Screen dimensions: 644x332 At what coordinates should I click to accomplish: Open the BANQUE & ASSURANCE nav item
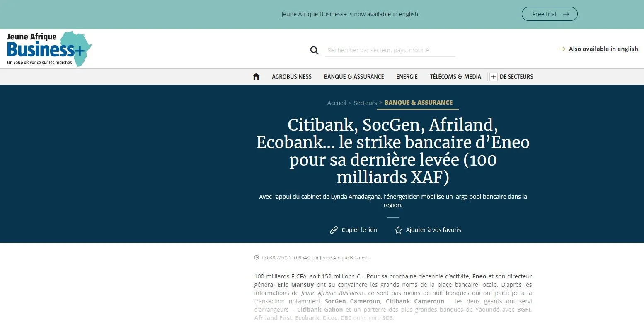click(354, 77)
